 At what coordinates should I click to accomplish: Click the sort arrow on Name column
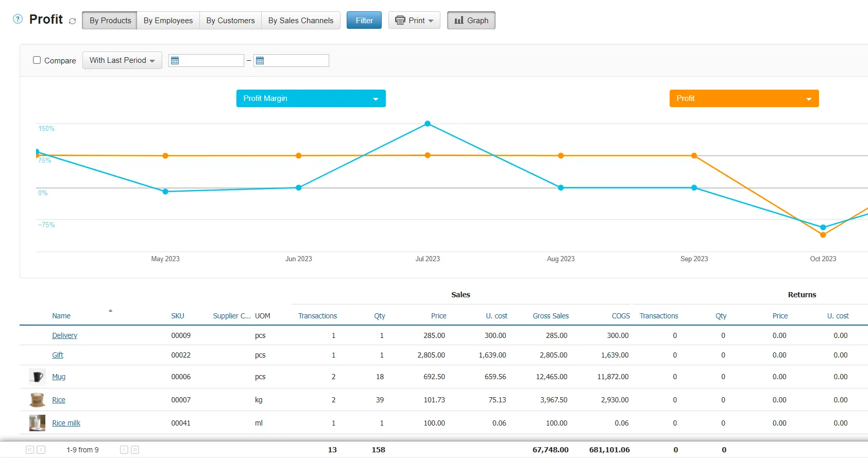point(110,311)
